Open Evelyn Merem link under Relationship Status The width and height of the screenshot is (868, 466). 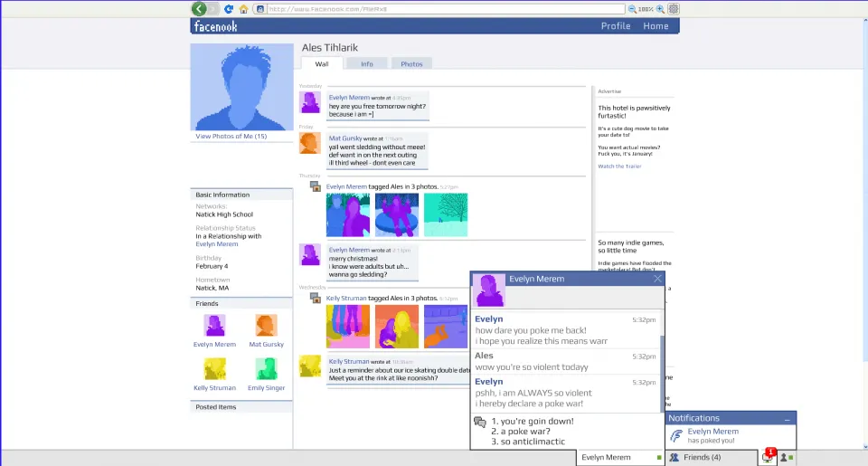tap(216, 243)
